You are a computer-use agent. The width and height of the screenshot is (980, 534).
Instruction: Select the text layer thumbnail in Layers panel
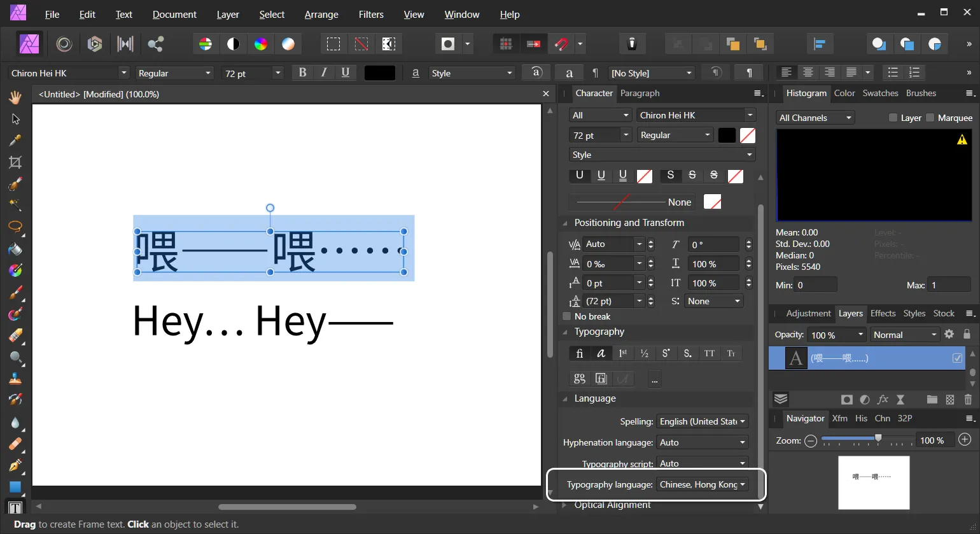796,358
